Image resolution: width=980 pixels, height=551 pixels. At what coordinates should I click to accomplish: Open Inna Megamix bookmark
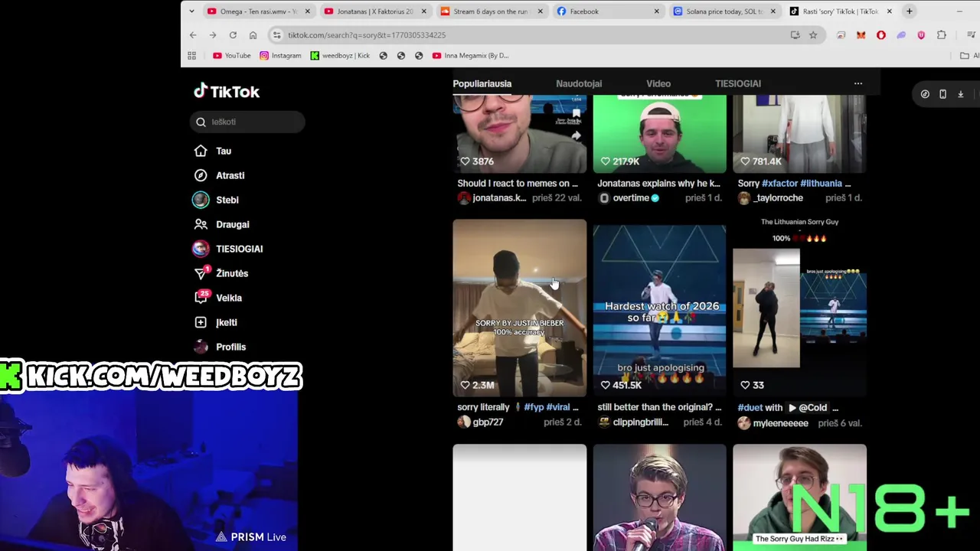[470, 55]
